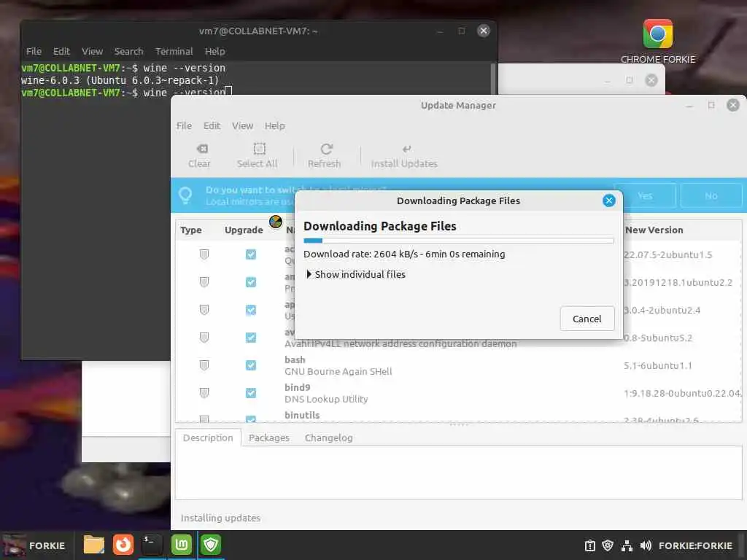The width and height of the screenshot is (747, 560).
Task: Select the bash package name
Action: coord(295,360)
